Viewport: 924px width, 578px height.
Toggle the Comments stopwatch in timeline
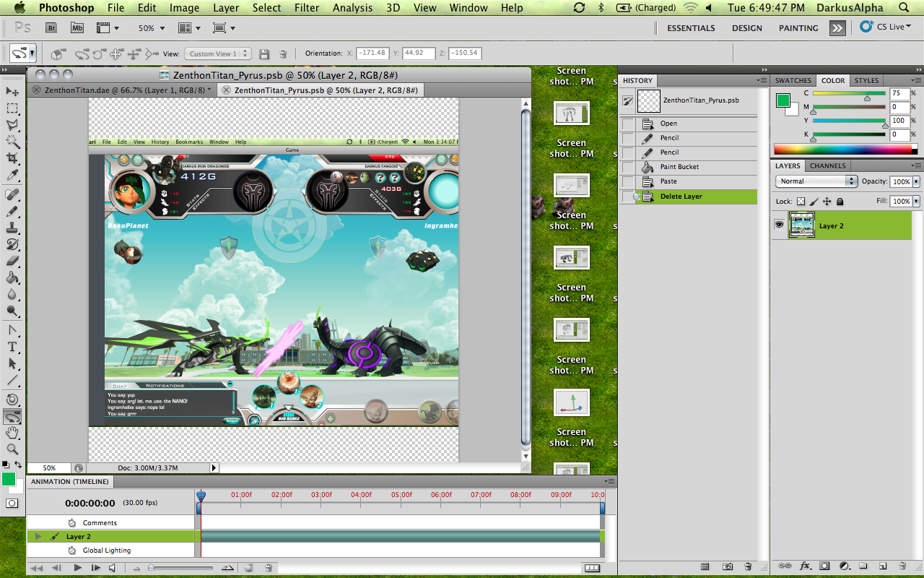72,522
